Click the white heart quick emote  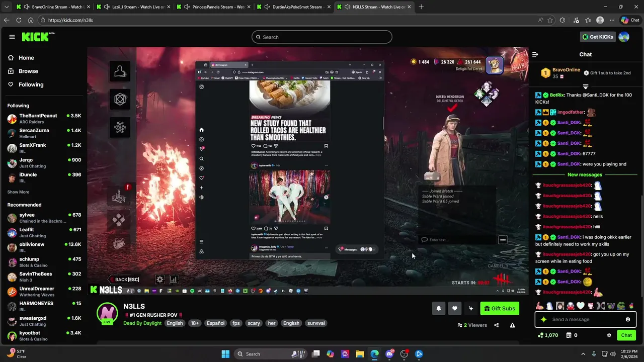(581, 306)
